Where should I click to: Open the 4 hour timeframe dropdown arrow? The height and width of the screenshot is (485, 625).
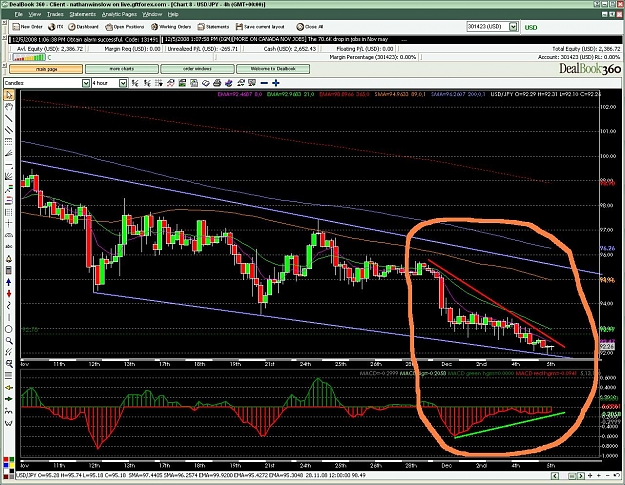point(123,83)
